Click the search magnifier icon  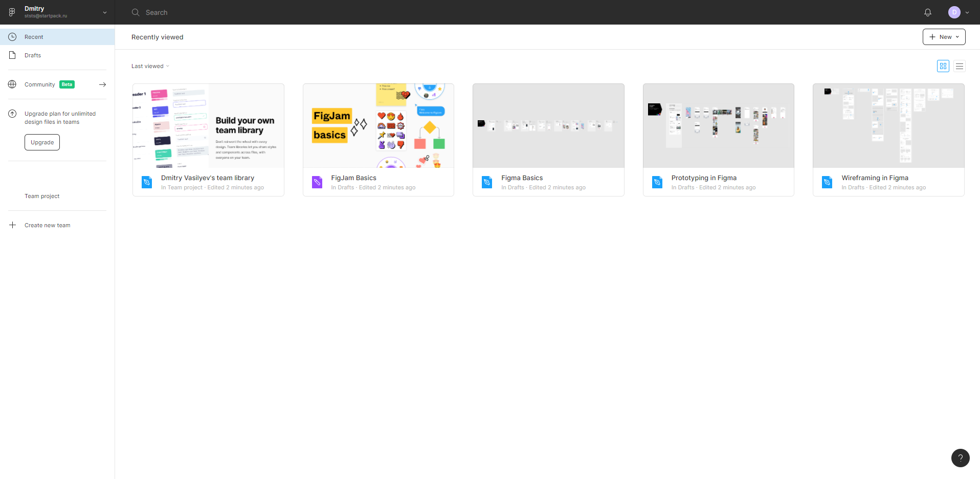[136, 12]
